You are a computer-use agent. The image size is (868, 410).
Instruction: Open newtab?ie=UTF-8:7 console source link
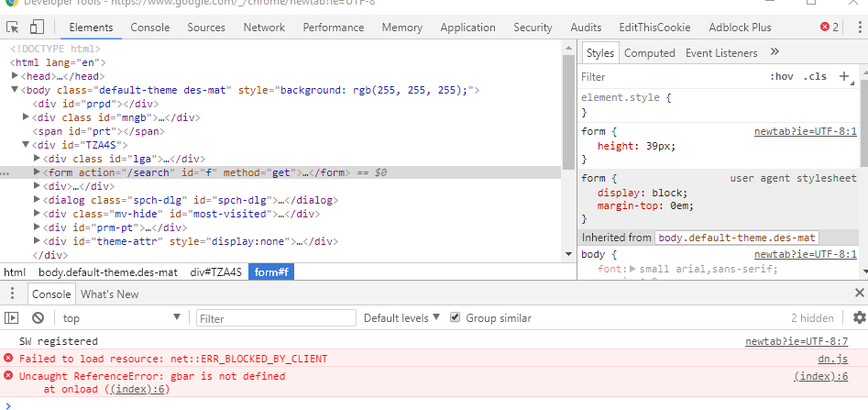pos(797,340)
